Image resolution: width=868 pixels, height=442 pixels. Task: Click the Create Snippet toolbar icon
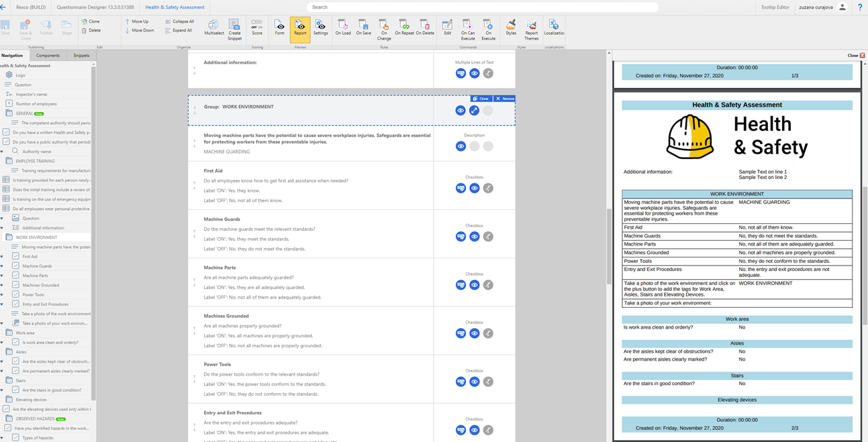[234, 30]
